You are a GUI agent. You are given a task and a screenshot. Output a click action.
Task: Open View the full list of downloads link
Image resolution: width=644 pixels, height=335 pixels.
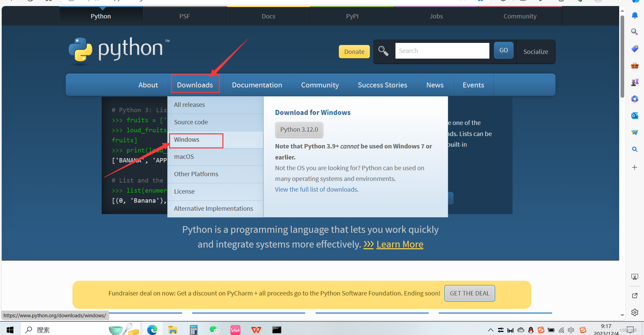click(x=316, y=190)
